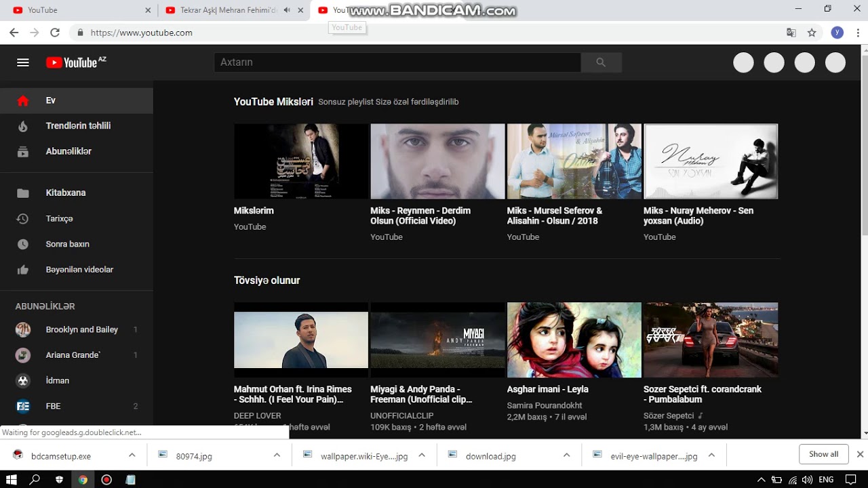Viewport: 868px width, 488px height.
Task: Select Ev in sidebar
Action: pos(77,100)
